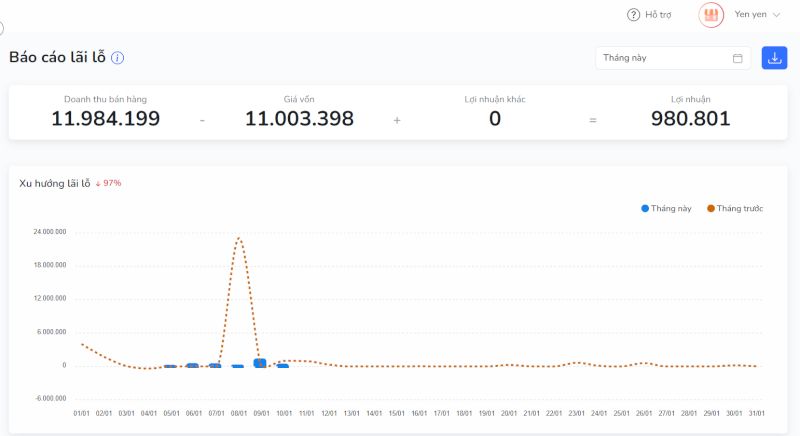Click the dotted line peak at 08/01
800x436 pixels.
pos(238,238)
